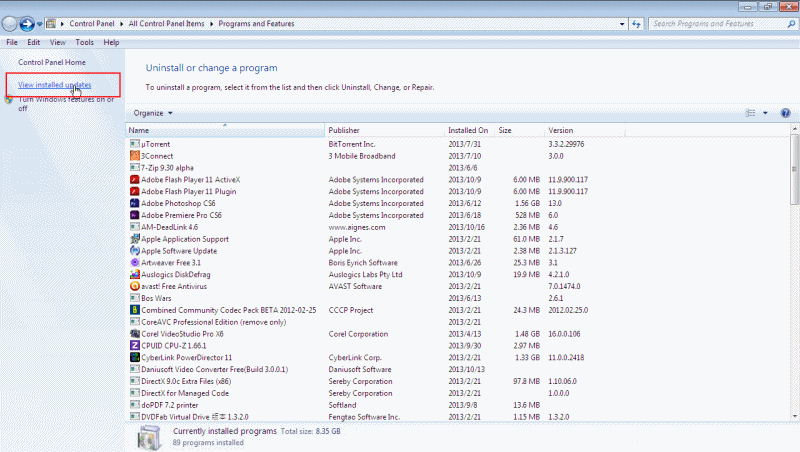
Task: Open the Tools menu
Action: point(85,42)
